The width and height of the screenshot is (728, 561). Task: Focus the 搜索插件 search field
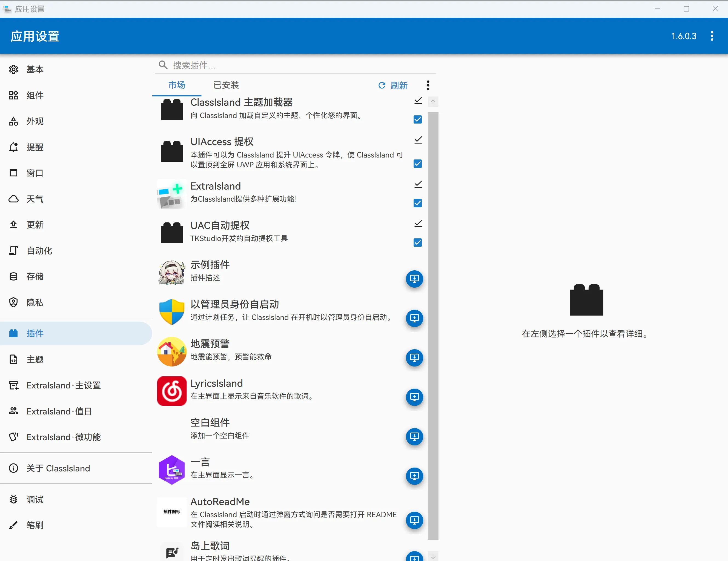point(295,65)
